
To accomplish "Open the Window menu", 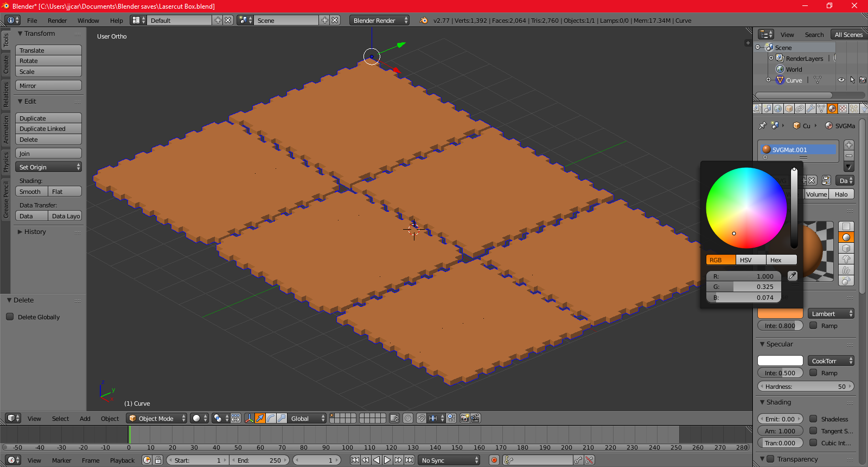I will pyautogui.click(x=88, y=20).
